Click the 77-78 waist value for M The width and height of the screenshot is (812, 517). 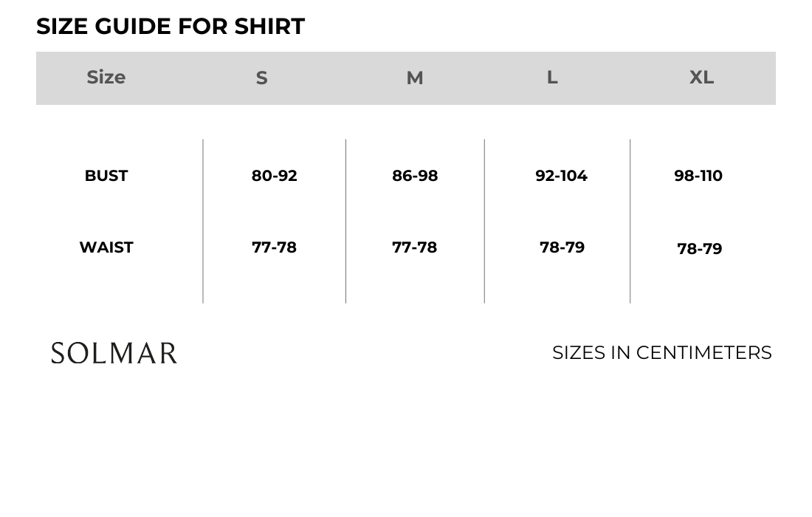pyautogui.click(x=415, y=247)
